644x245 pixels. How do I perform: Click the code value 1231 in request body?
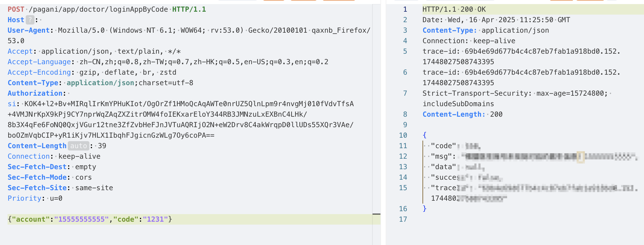click(x=155, y=219)
